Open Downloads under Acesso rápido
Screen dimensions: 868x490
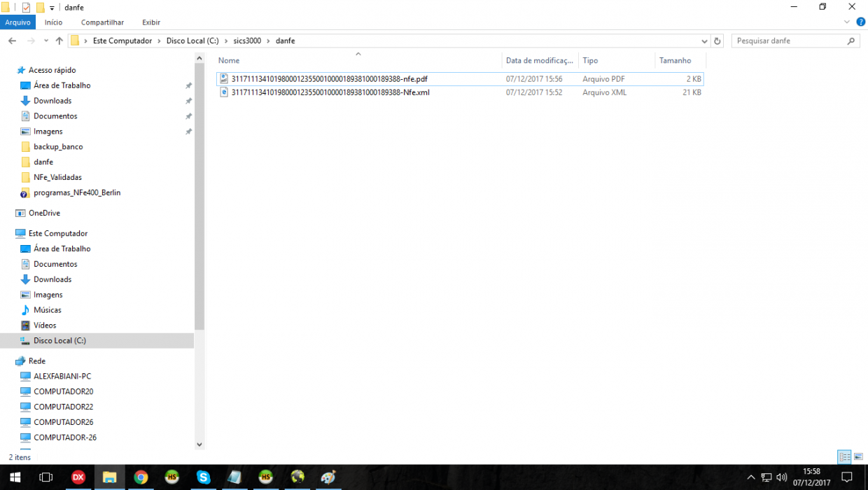point(52,101)
